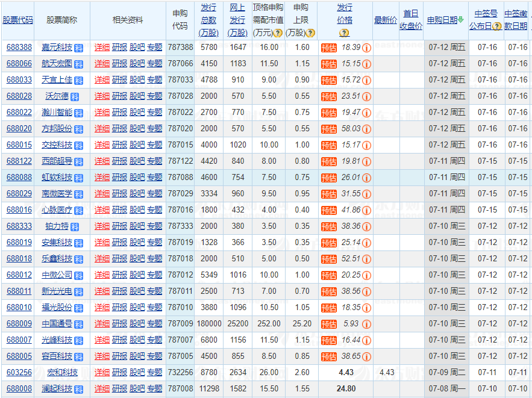532x398 pixels.
Task: Sort table by 发行总数 column header
Action: tap(208, 20)
